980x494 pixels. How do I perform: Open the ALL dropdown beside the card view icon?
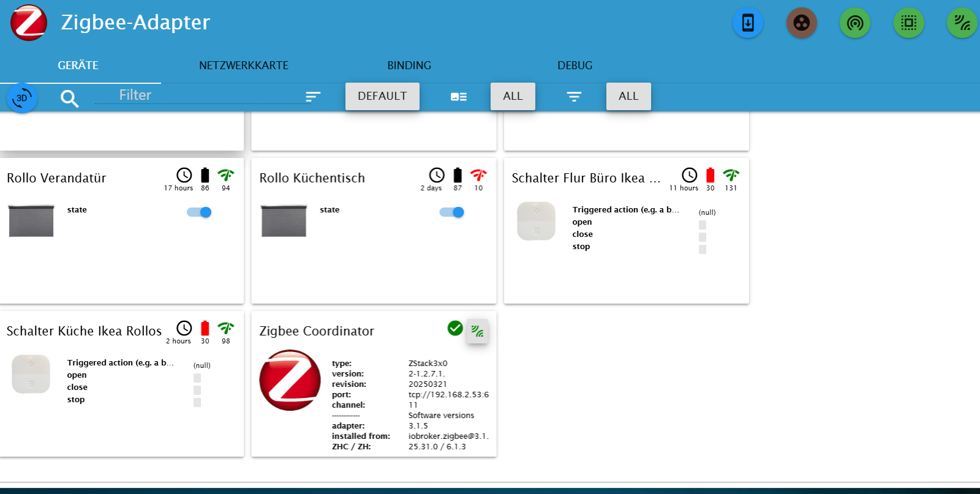click(513, 96)
